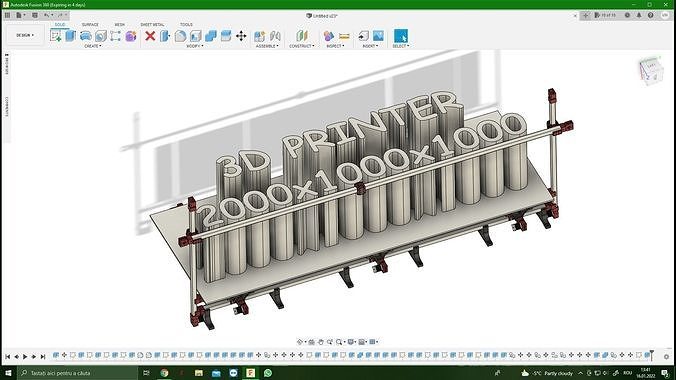Image resolution: width=676 pixels, height=380 pixels.
Task: Select the Joint tool
Action: coord(275,36)
